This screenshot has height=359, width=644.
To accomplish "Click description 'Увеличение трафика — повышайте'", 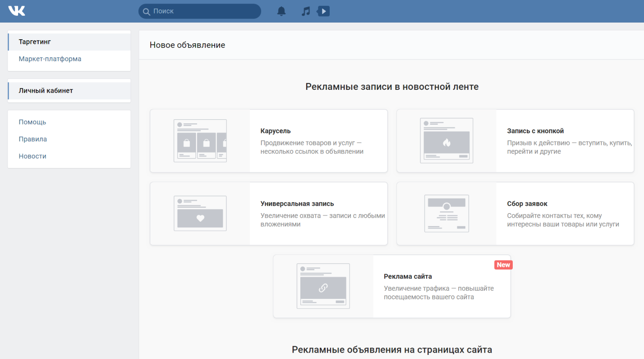I will click(x=439, y=289).
